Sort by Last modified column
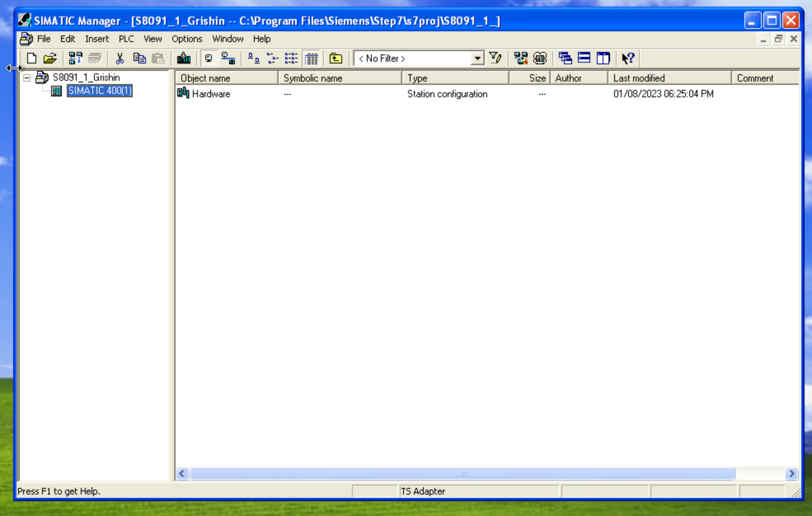This screenshot has height=516, width=812. 670,78
